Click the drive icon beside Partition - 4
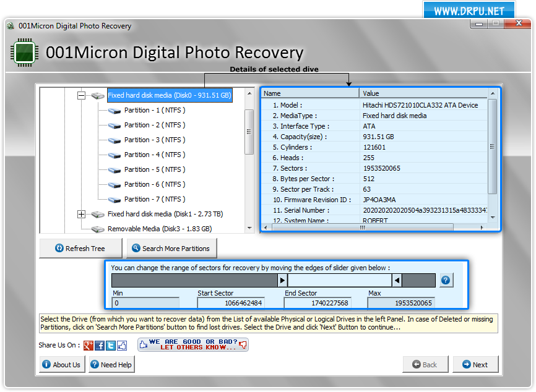 coord(114,155)
